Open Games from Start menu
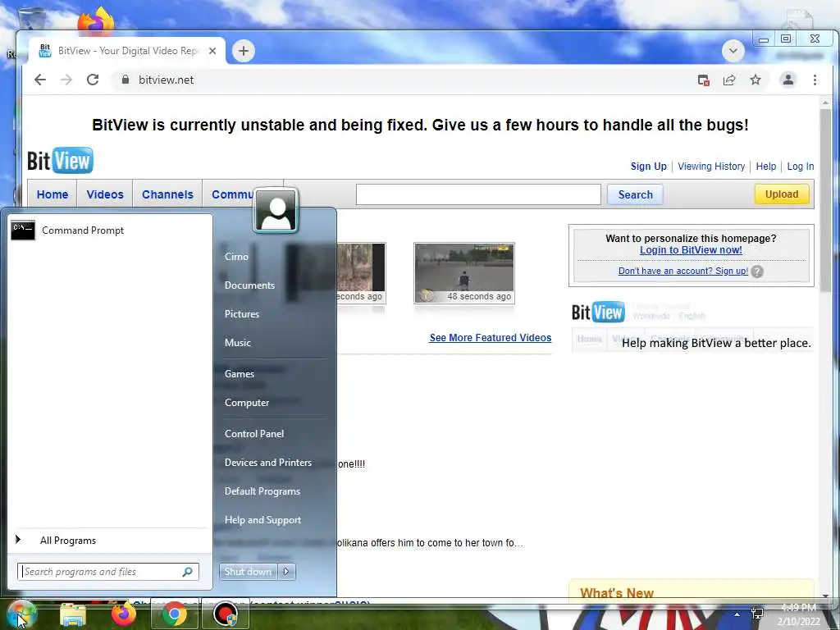The width and height of the screenshot is (840, 630). pos(239,374)
